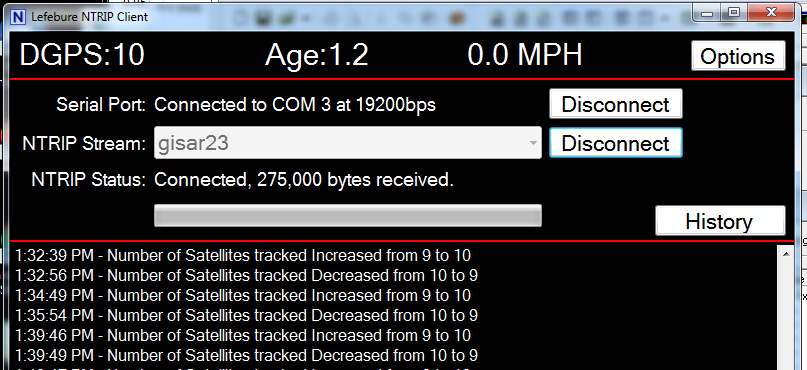Open the History button
Viewport: 807px width, 370px height.
(720, 221)
